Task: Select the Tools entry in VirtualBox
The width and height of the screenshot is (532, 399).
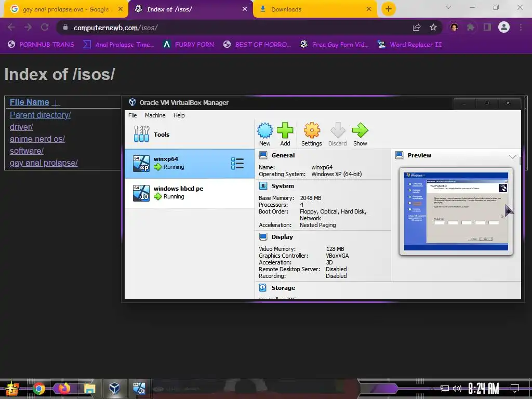Action: [x=190, y=135]
